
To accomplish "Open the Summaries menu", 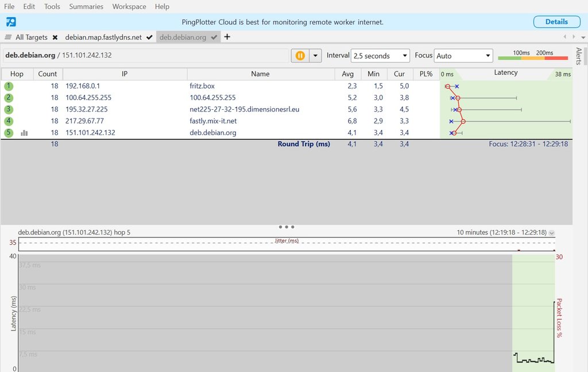I will (86, 6).
